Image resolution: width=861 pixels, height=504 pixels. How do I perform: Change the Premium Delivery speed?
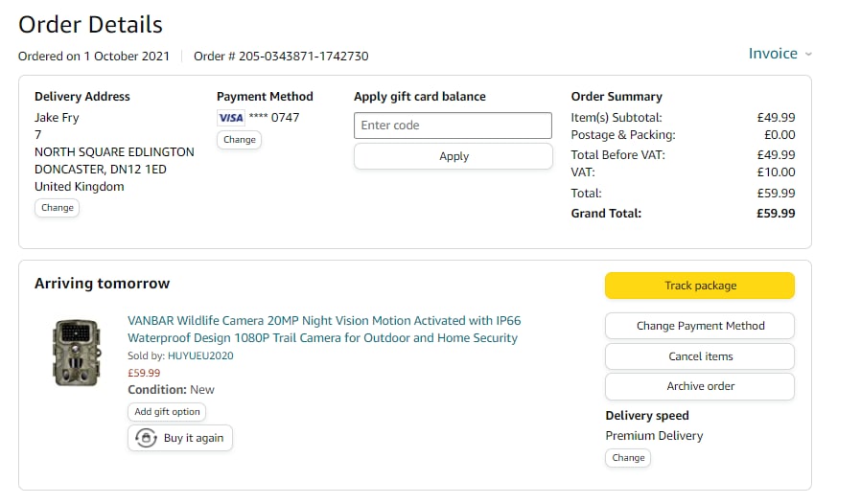click(x=628, y=458)
